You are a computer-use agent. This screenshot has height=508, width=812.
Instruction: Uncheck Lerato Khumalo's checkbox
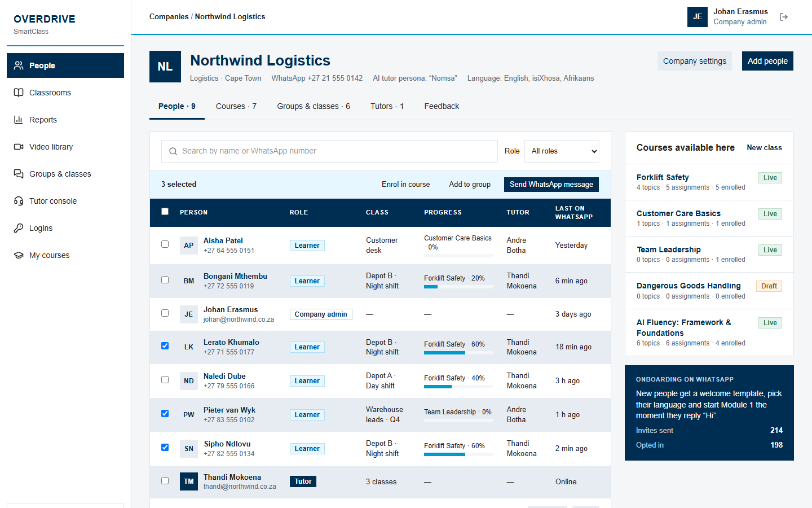(x=165, y=346)
